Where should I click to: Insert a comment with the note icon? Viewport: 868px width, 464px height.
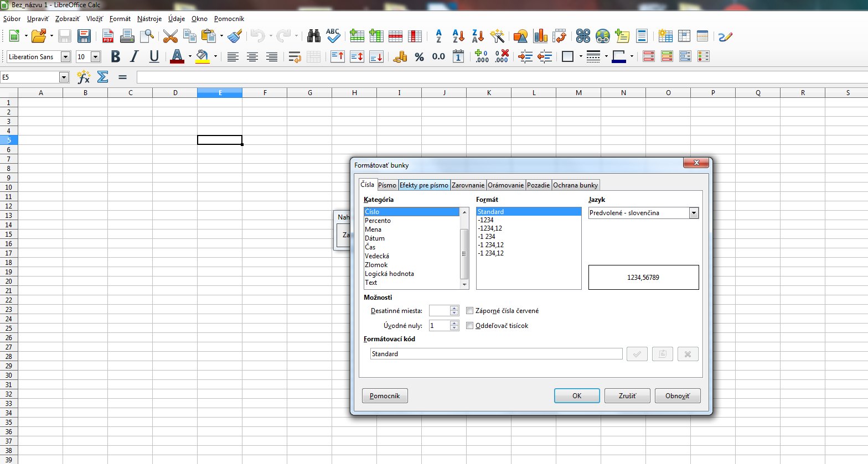622,37
